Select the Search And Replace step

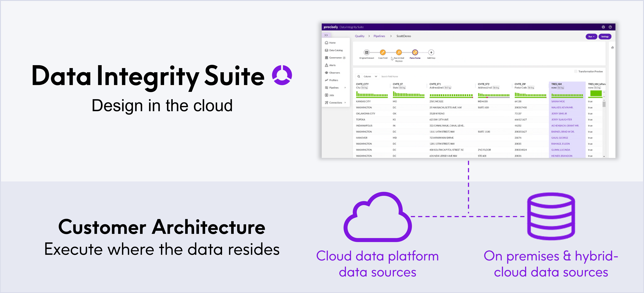point(399,53)
